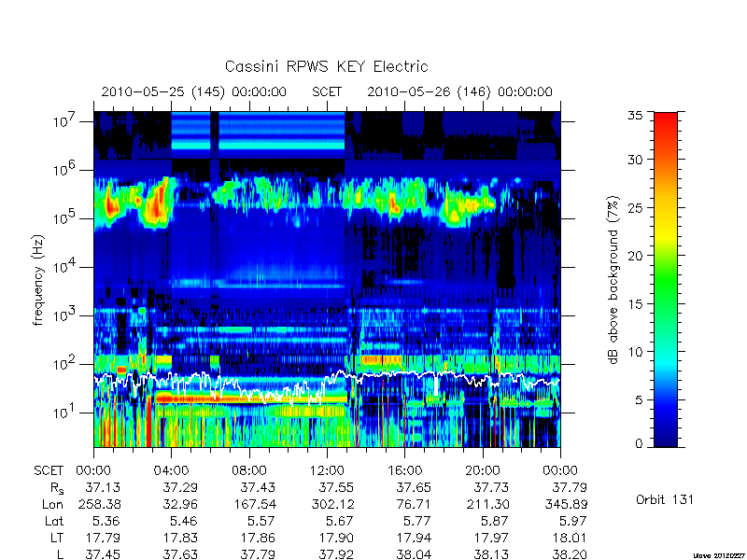Click the SCET row label under the plot
Screen dimensions: 747x560
point(49,470)
